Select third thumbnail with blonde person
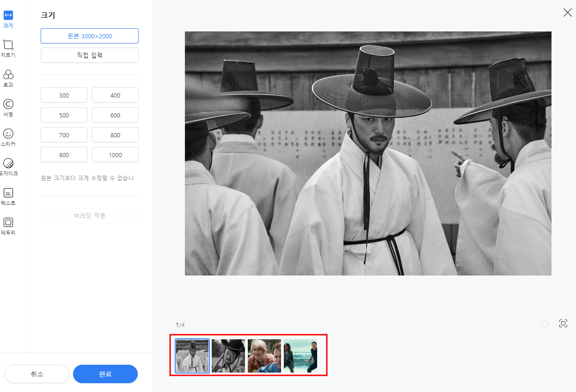 coord(264,356)
